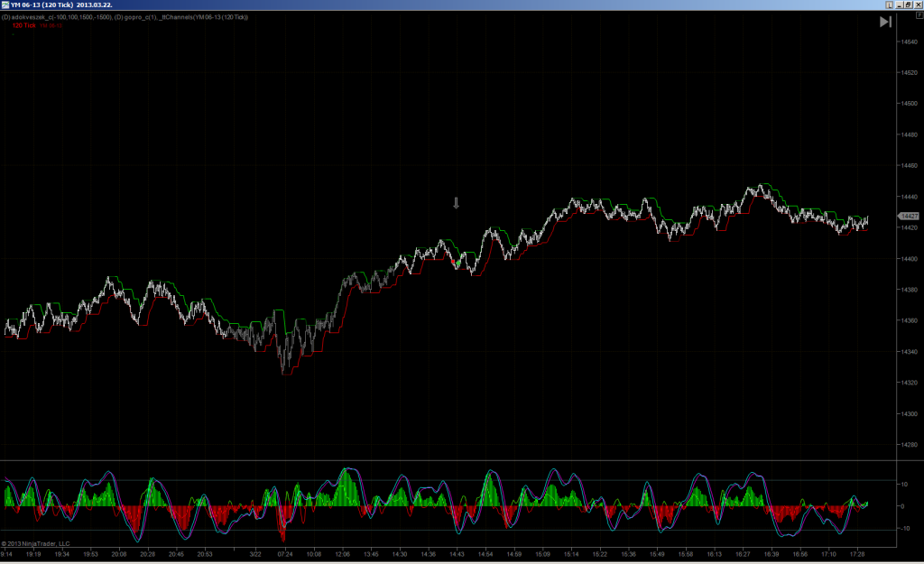The image size is (924, 564).
Task: Click the skip-to-end arrow on the chart
Action: pyautogui.click(x=885, y=22)
